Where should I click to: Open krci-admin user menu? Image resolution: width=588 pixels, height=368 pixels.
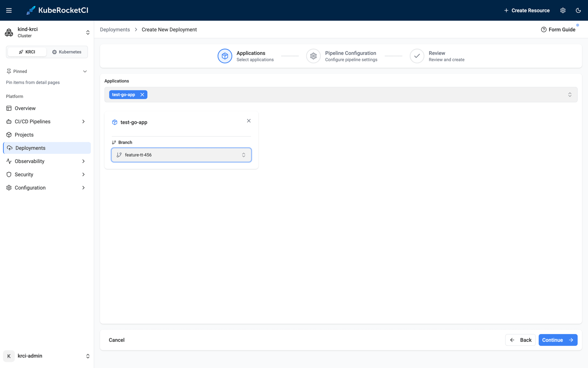pyautogui.click(x=47, y=356)
